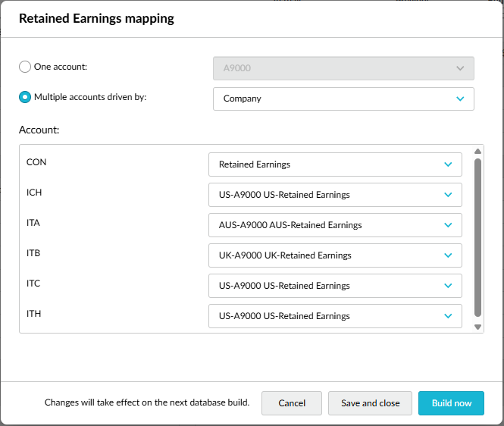Click the chevron icon on ITH row
The width and height of the screenshot is (504, 426).
click(448, 316)
